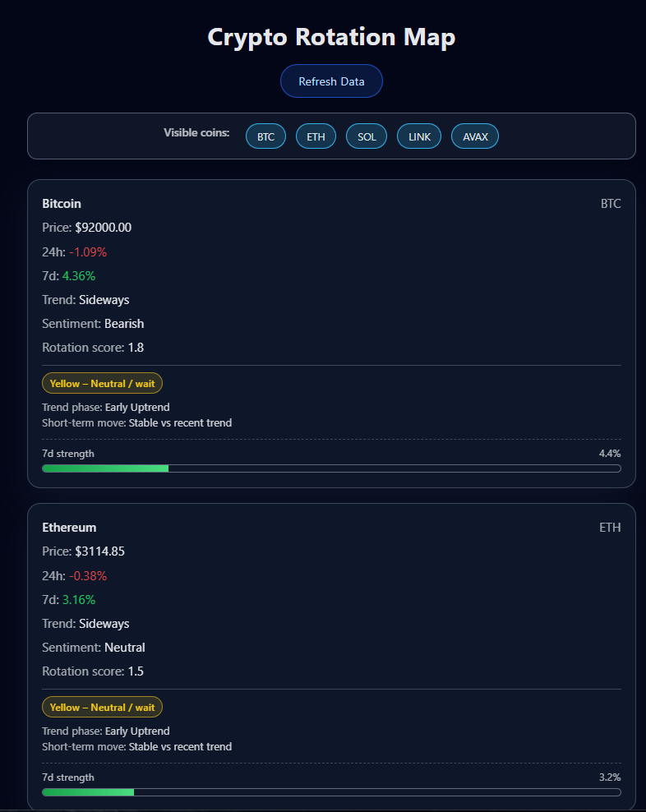Select the Ethereum card title
Image resolution: width=646 pixels, height=812 pixels.
coord(69,528)
